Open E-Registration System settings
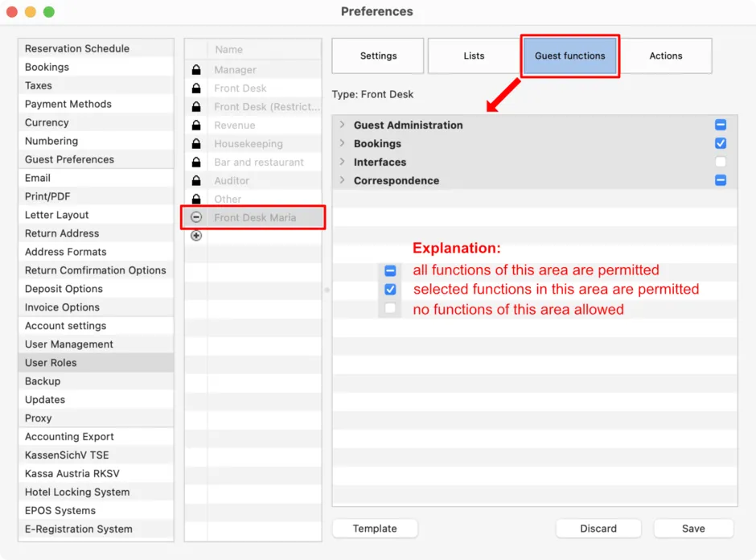This screenshot has width=756, height=560. coord(96,529)
